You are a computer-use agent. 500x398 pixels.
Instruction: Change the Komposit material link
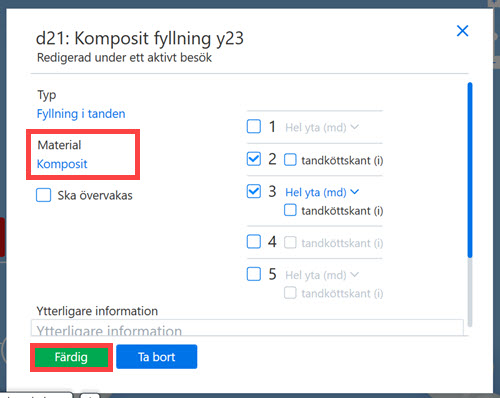62,164
